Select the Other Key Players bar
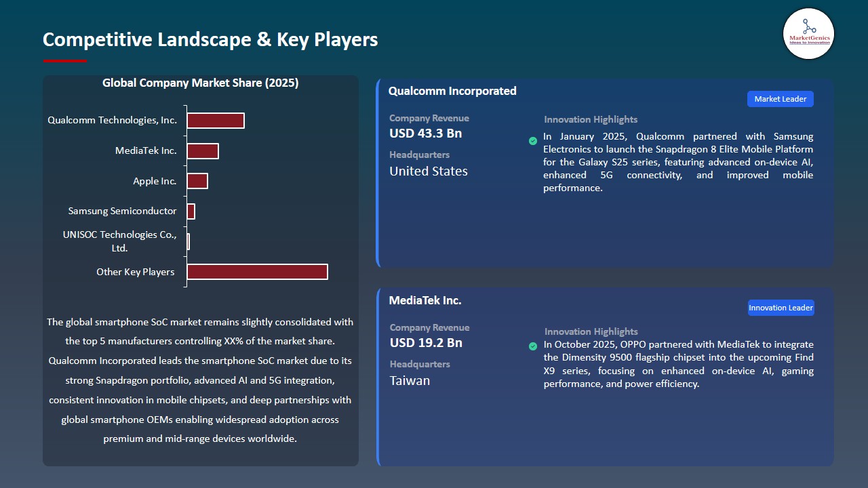868x488 pixels. click(x=258, y=272)
